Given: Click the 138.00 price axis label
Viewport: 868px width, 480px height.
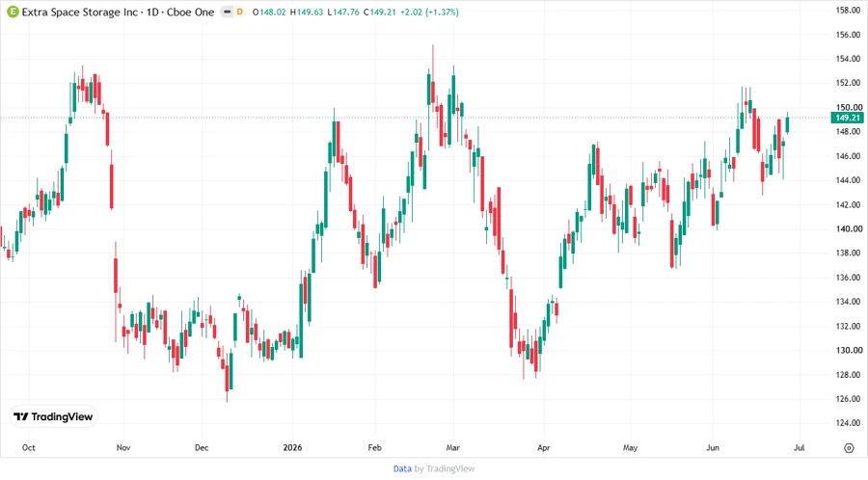Looking at the screenshot, I should (x=848, y=253).
